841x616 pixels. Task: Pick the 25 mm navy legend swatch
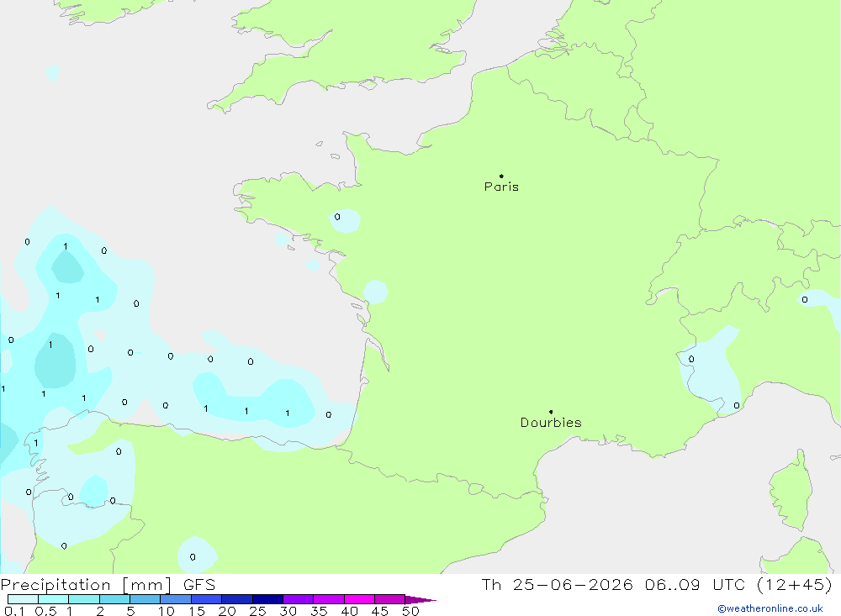pos(267,599)
